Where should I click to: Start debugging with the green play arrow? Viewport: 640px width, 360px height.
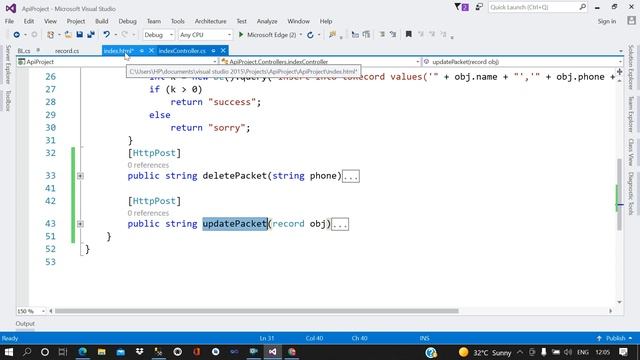241,35
